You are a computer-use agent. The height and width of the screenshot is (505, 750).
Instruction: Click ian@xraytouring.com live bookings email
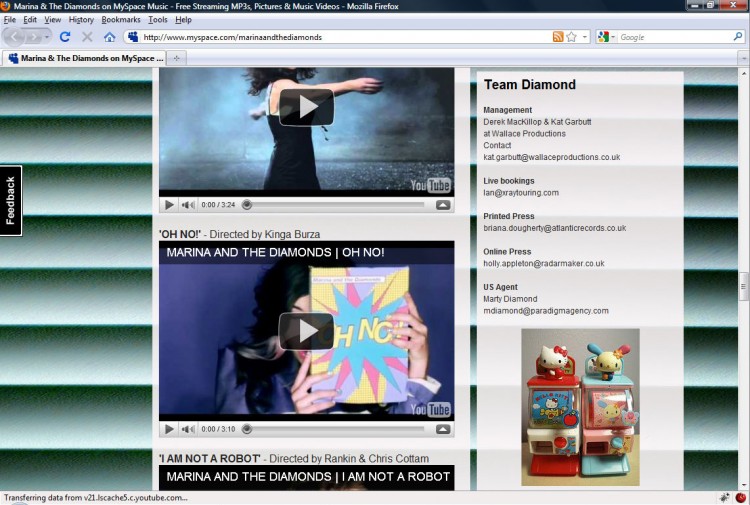point(521,193)
